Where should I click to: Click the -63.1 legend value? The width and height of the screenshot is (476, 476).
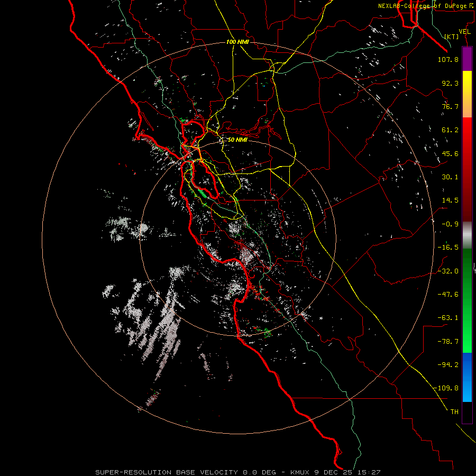tap(448, 318)
